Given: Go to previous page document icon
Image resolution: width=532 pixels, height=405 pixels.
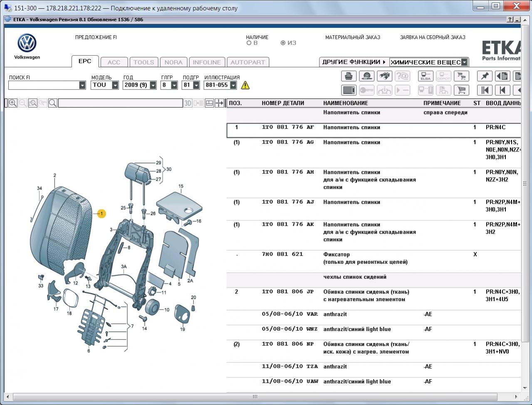Looking at the screenshot, I should tap(502, 76).
